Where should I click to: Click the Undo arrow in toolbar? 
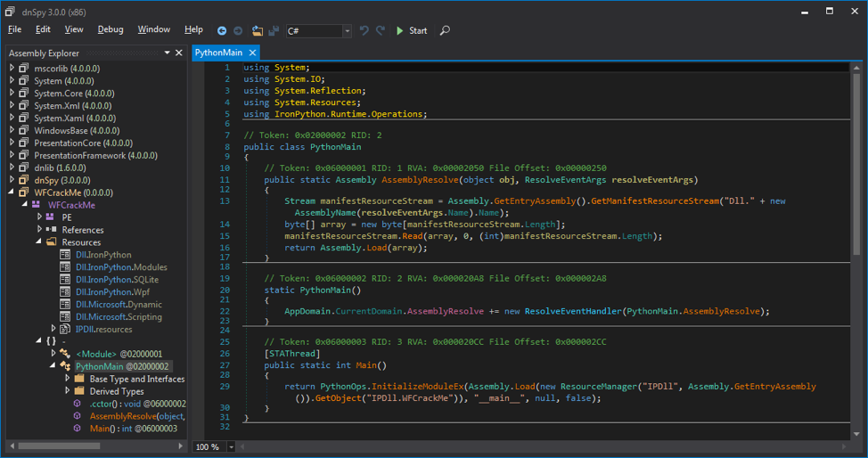[x=364, y=30]
